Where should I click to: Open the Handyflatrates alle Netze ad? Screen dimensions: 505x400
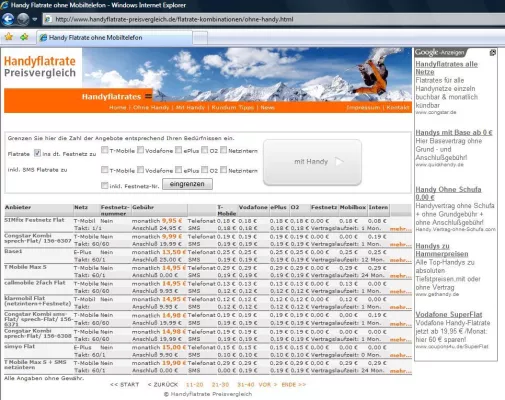tap(446, 68)
